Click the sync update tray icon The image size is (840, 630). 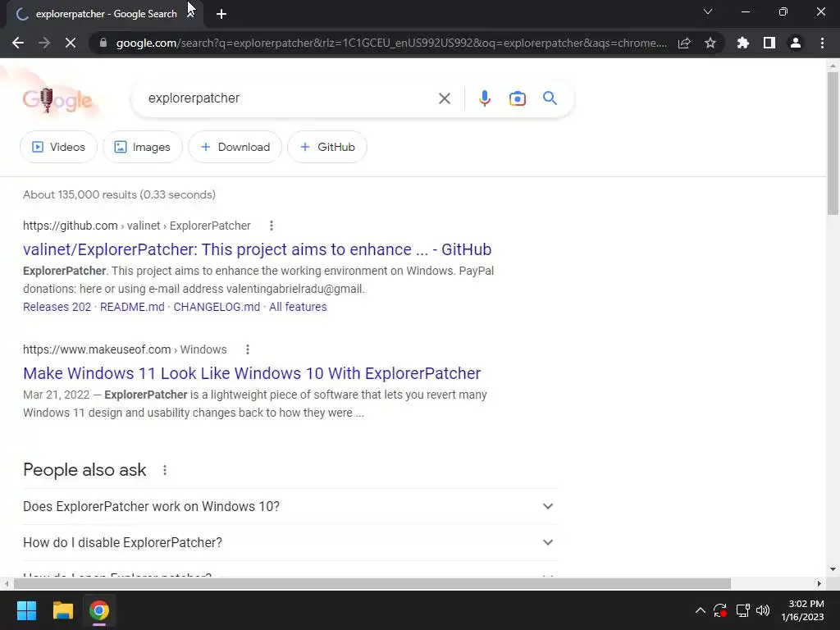tap(720, 610)
